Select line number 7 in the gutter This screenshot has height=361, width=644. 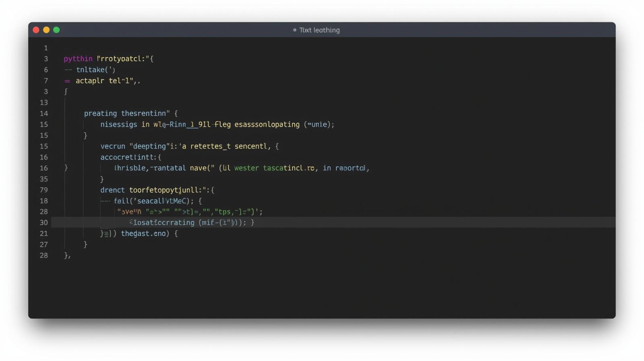point(46,81)
